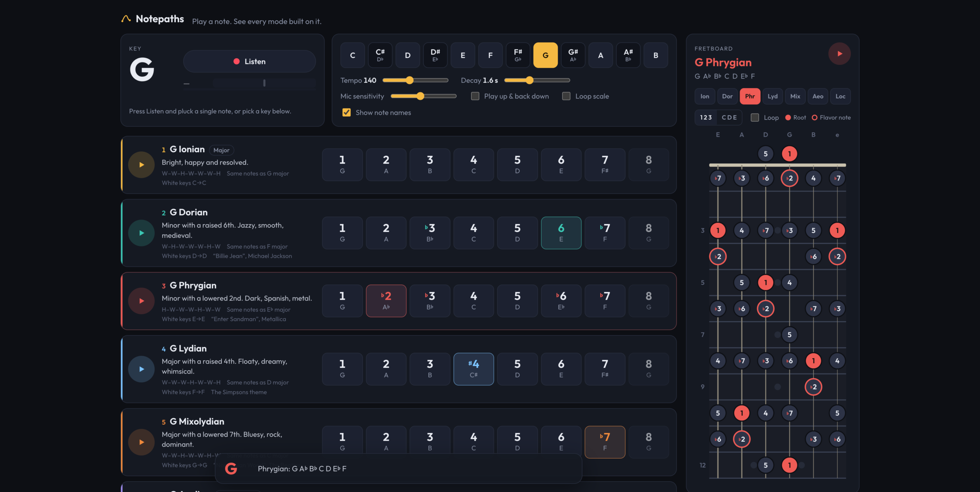This screenshot has width=980, height=492.
Task: Click open D string 5 note above nut
Action: coord(766,154)
